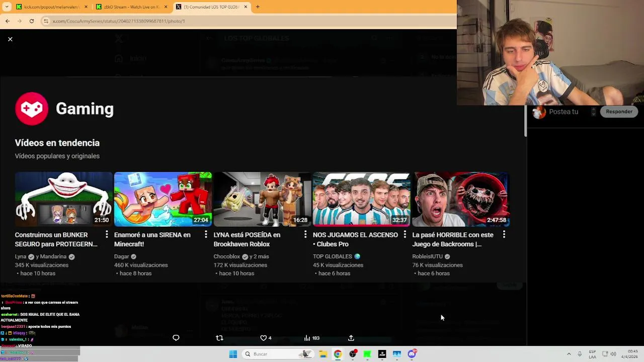
Task: Open the LYNA está POSEÍDA video thumbnail
Action: tap(262, 200)
